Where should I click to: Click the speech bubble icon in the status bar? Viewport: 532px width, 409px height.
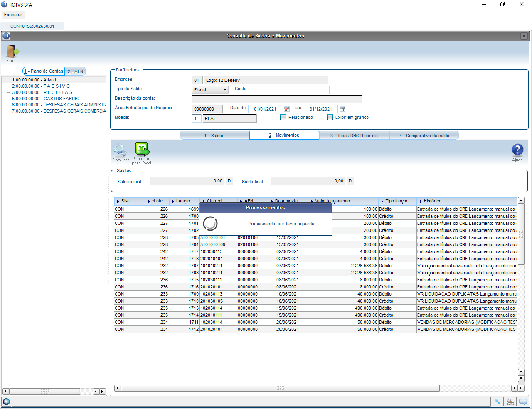[x=523, y=402]
